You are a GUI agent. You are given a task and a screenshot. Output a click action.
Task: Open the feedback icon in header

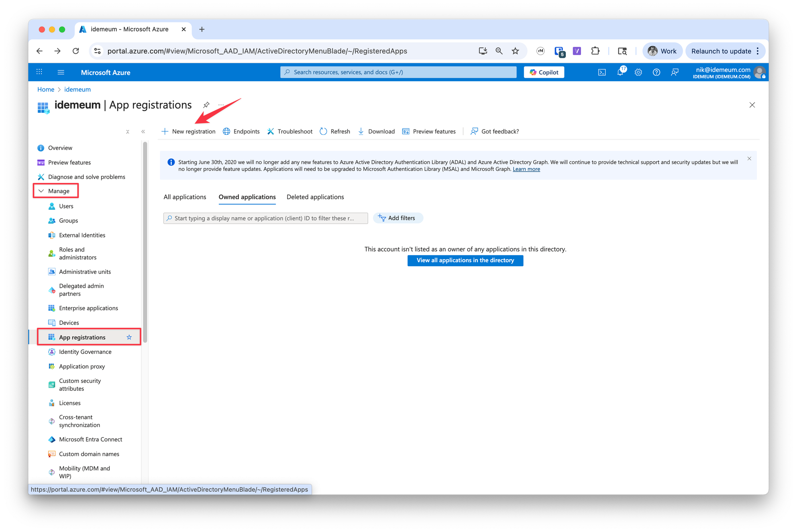pyautogui.click(x=675, y=72)
